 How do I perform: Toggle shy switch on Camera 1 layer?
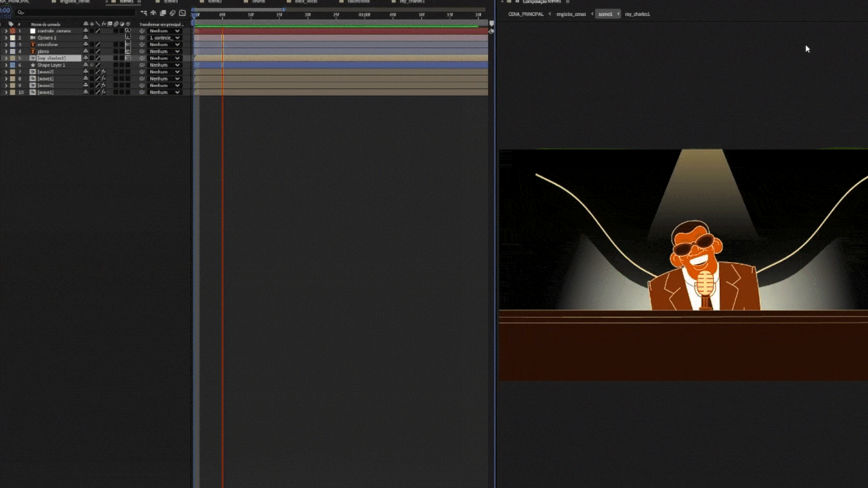point(86,37)
